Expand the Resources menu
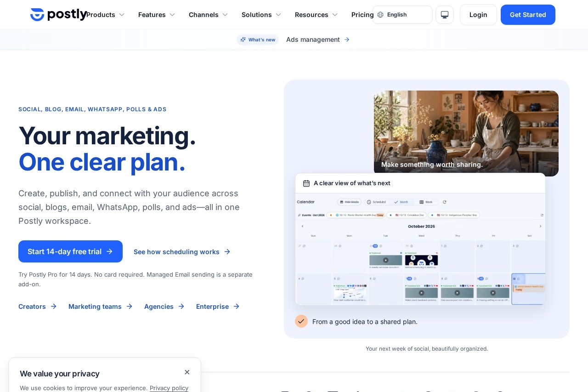Screen dimensions: 588x392 pos(316,15)
